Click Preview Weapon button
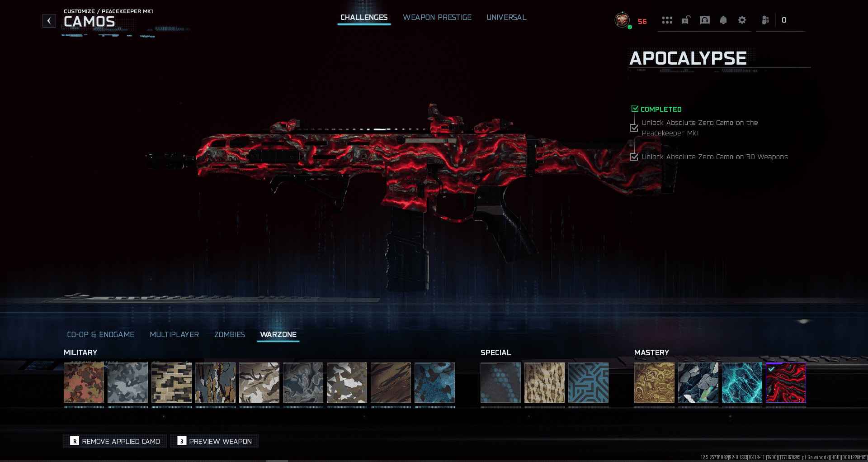This screenshot has width=868, height=462. tap(214, 441)
